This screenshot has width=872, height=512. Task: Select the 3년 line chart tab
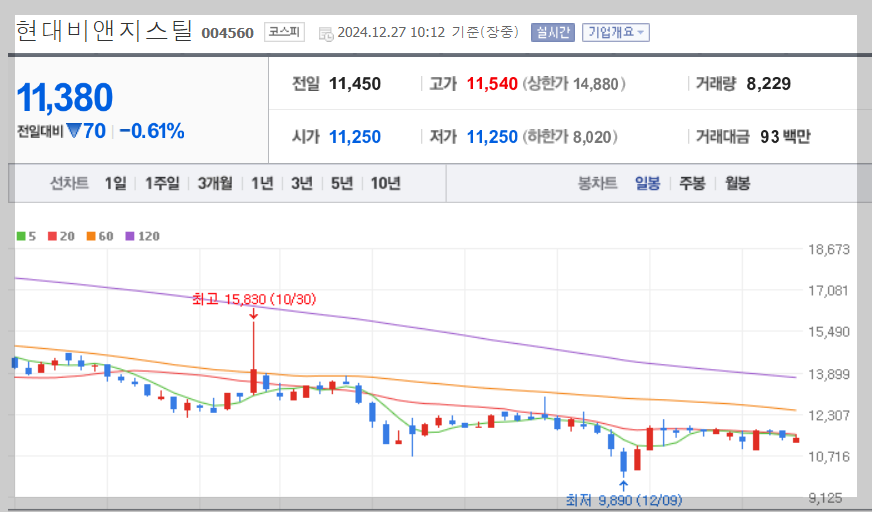[302, 183]
